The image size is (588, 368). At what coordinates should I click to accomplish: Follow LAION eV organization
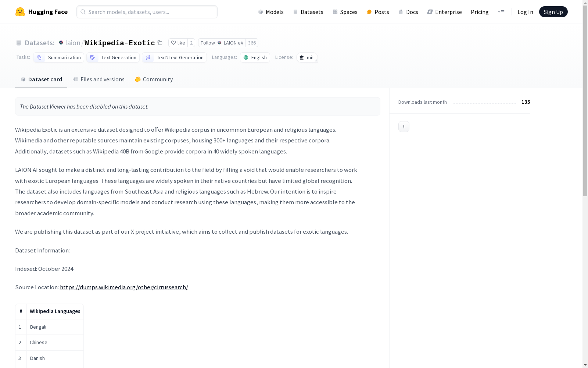pyautogui.click(x=222, y=43)
